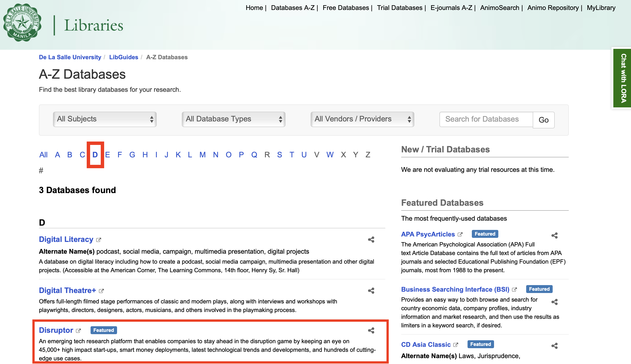This screenshot has height=364, width=631.
Task: Click share icon beside APA PsycArticles
Action: [x=554, y=235]
